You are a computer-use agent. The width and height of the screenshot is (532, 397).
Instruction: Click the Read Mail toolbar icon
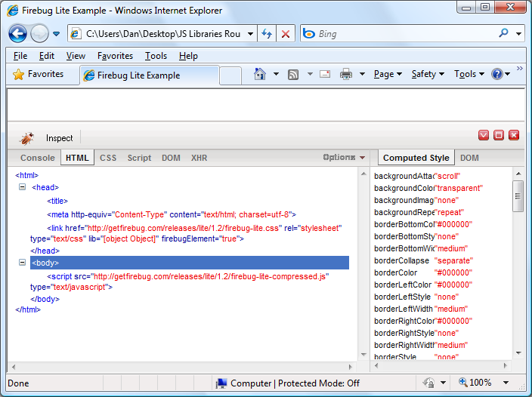tap(325, 74)
